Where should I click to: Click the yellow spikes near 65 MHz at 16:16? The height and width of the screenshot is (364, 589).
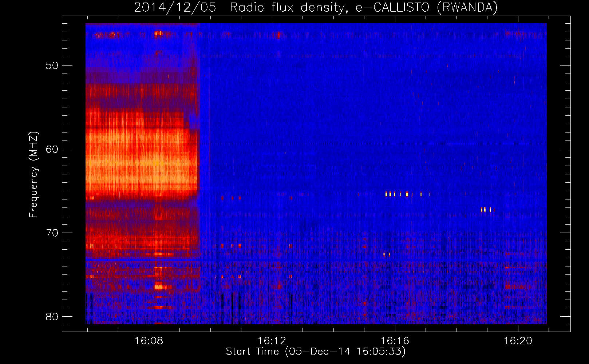[408, 194]
